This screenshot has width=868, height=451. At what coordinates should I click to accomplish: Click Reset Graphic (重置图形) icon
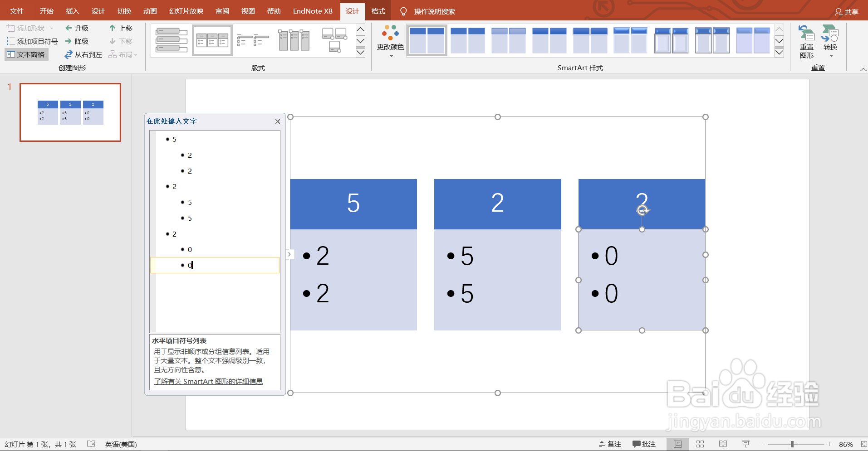tap(806, 41)
